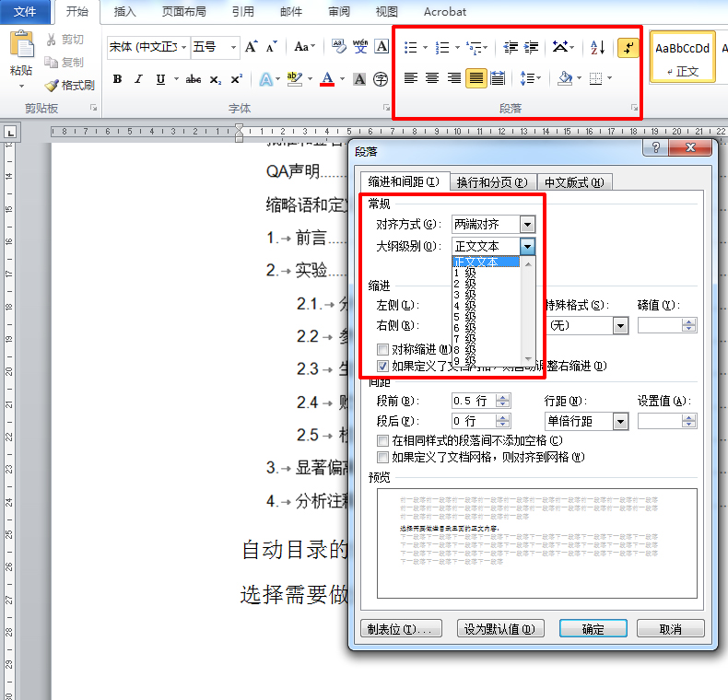
Task: Click the Sort A-Z icon
Action: (597, 47)
